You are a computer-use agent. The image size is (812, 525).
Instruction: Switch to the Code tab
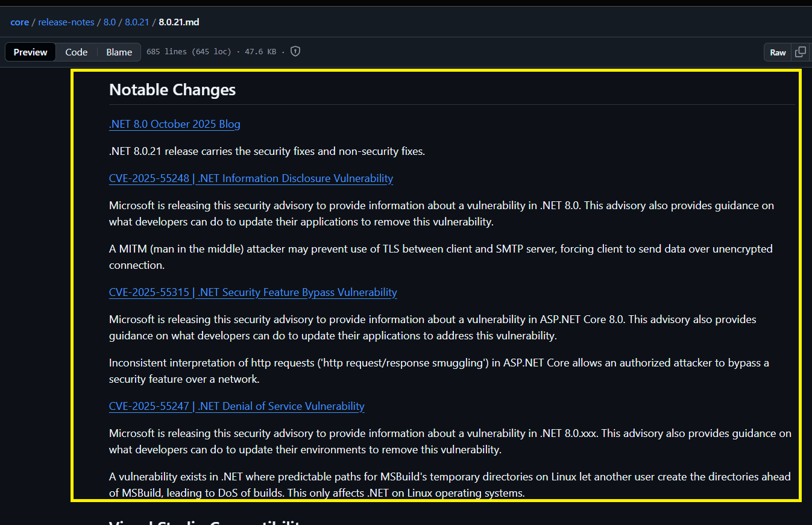click(77, 52)
